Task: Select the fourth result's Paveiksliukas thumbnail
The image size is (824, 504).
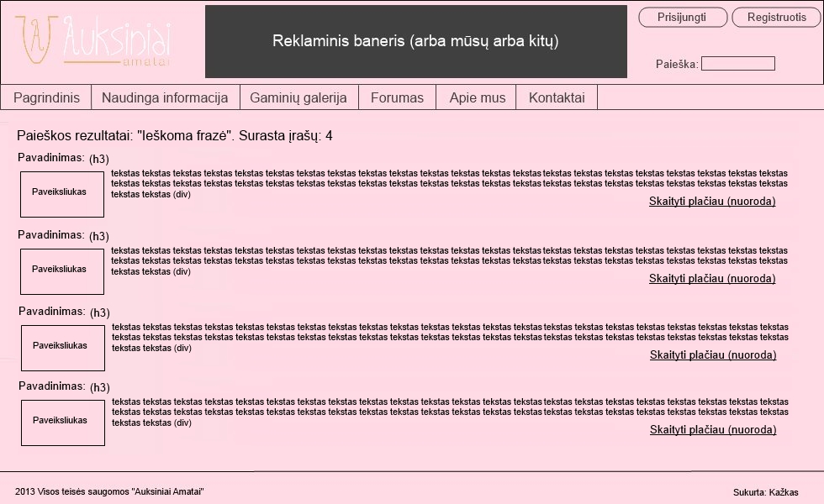Action: pos(62,423)
